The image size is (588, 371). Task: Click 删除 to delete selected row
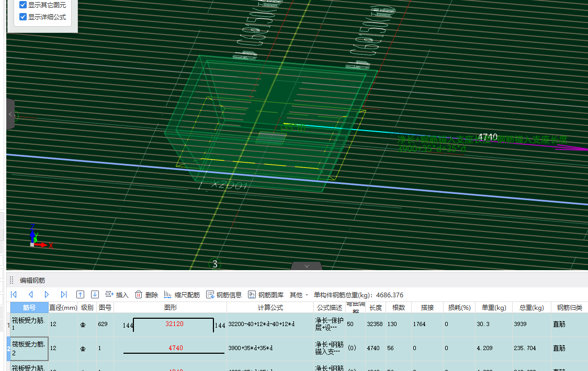point(146,295)
